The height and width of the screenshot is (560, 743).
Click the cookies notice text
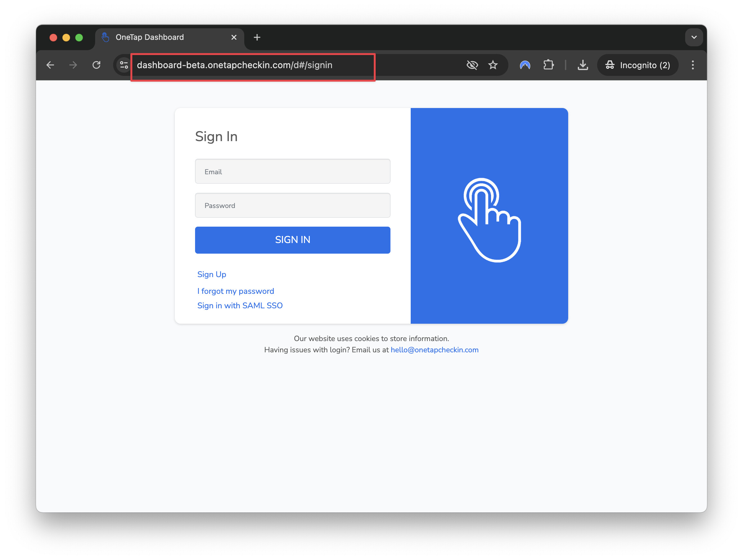pyautogui.click(x=371, y=339)
